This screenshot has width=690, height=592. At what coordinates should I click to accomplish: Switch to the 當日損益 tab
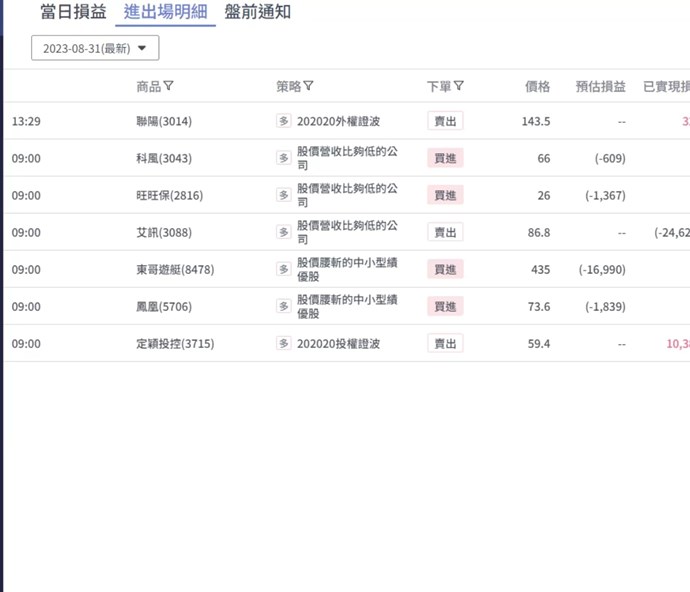[73, 12]
